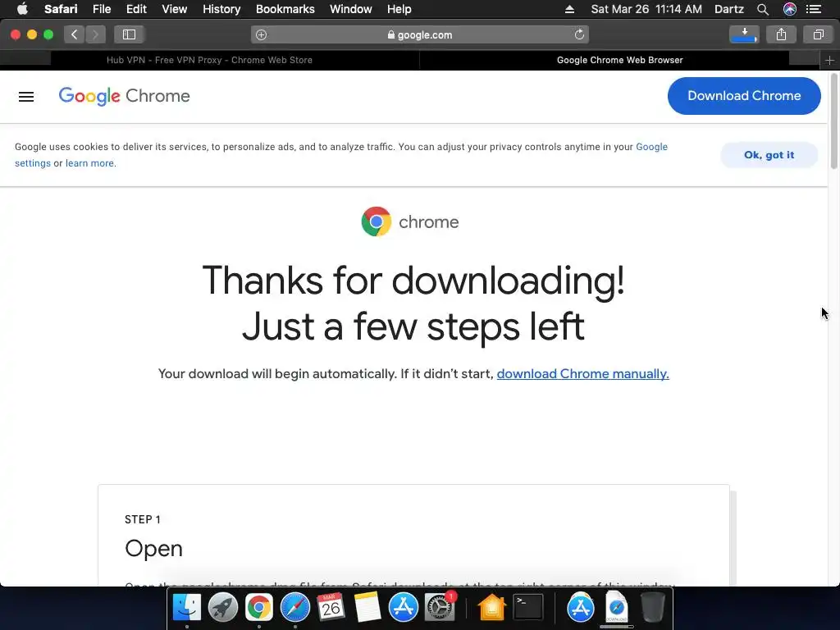
Task: Open Terminal from the Dock
Action: 528,608
